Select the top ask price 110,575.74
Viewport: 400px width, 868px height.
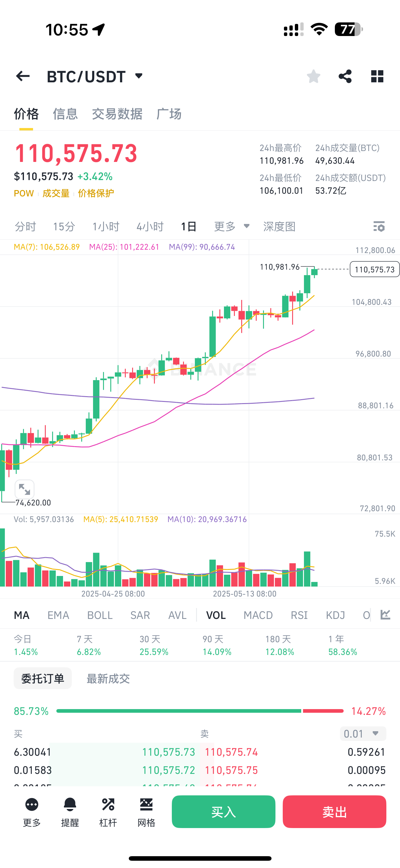232,752
